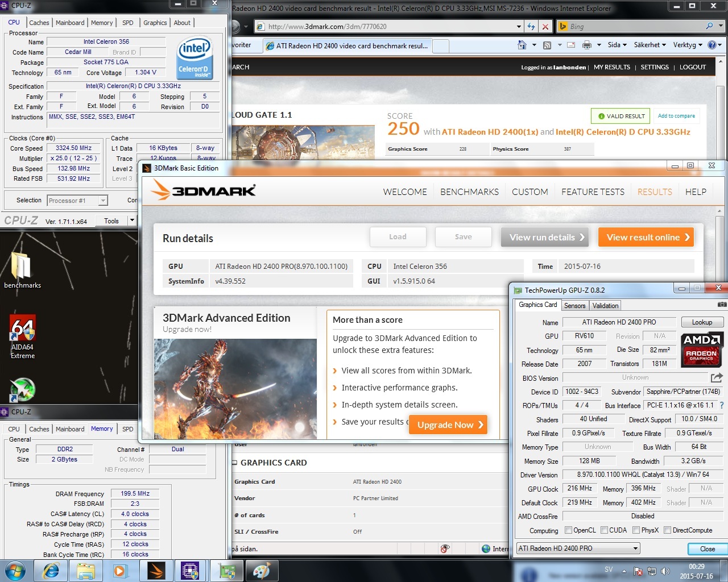Show hidden tray icons arrow
This screenshot has height=582, width=728.
(x=624, y=571)
